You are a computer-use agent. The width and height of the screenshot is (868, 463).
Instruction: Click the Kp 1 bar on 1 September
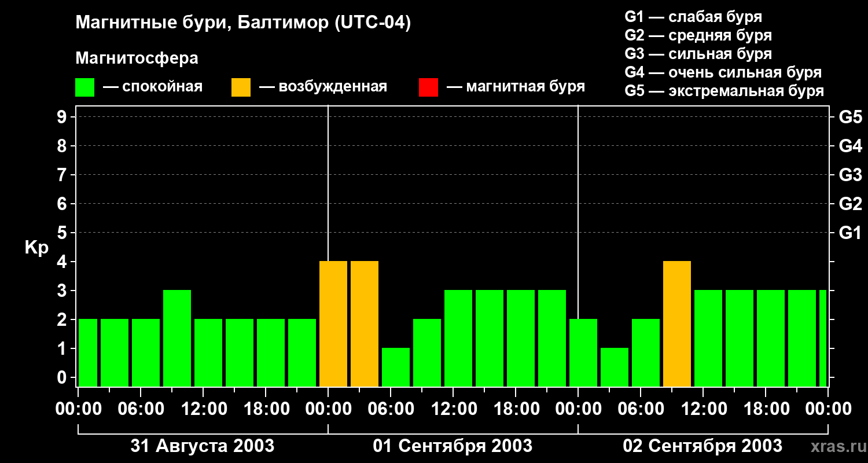click(396, 367)
